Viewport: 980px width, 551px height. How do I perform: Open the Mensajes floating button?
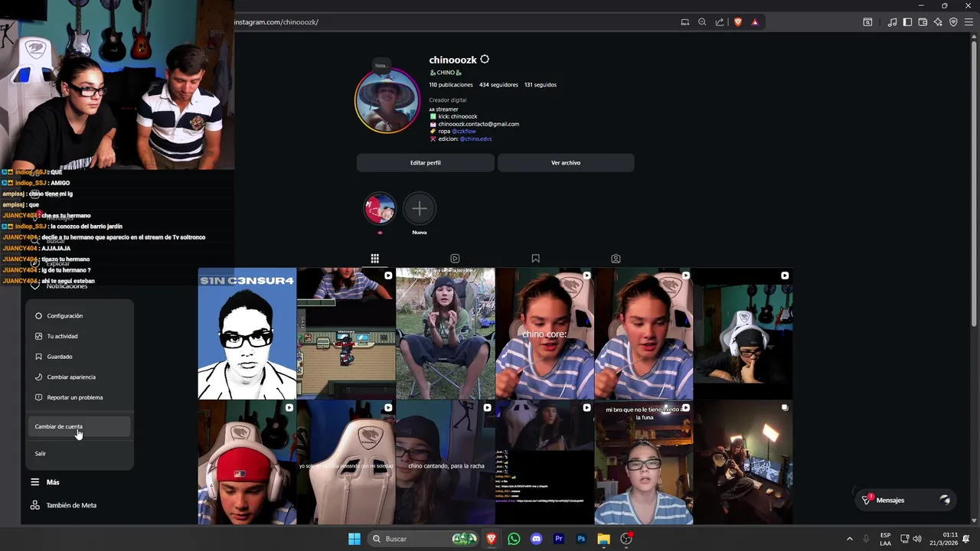(905, 500)
